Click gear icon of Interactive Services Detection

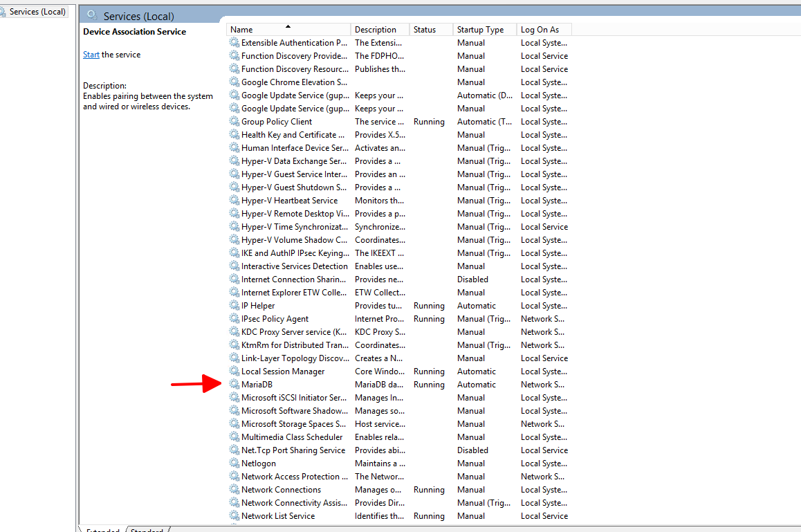click(234, 266)
